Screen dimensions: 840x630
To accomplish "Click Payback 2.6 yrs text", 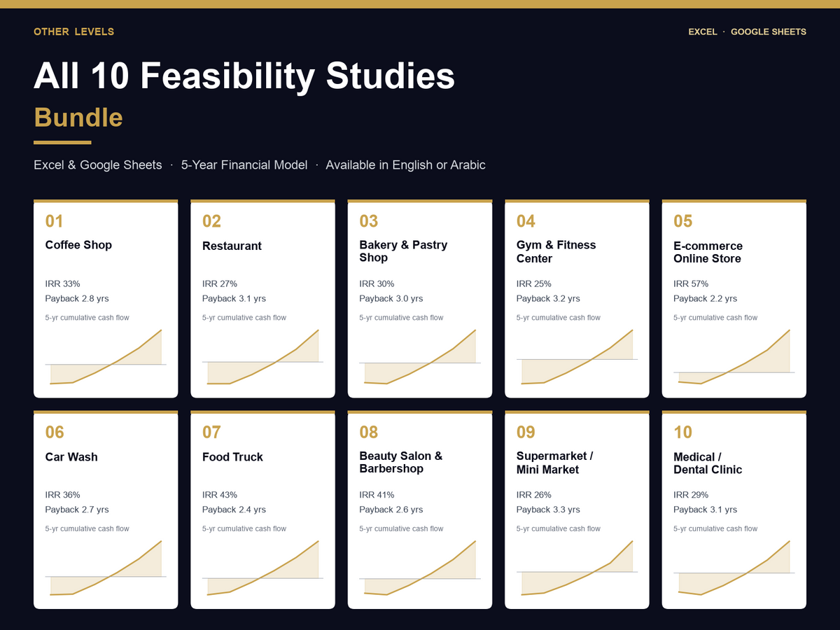I will 391,510.
